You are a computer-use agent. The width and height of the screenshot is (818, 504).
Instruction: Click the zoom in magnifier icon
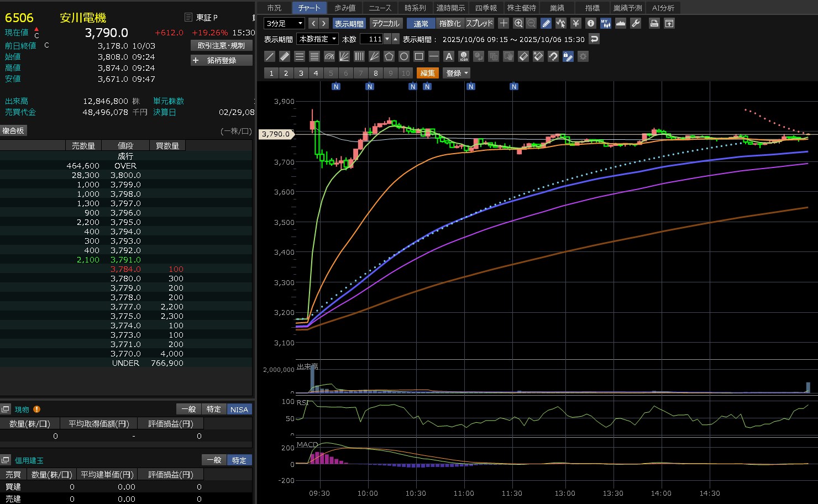(x=518, y=23)
